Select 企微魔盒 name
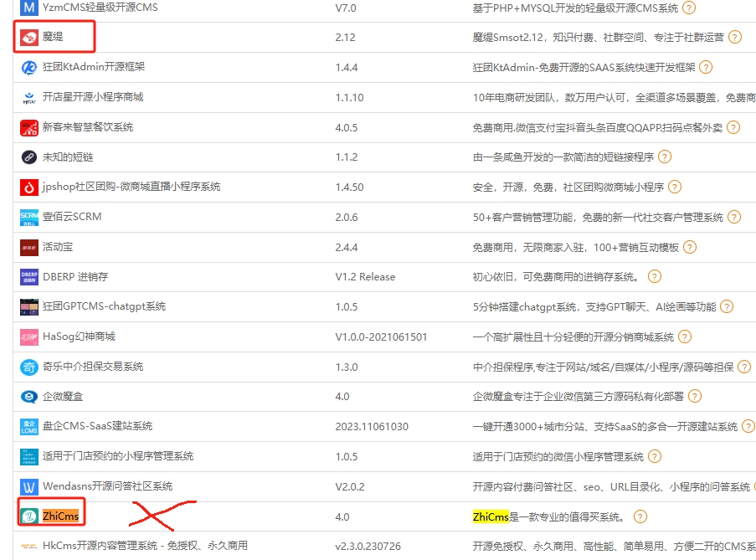The width and height of the screenshot is (756, 560). coord(63,396)
